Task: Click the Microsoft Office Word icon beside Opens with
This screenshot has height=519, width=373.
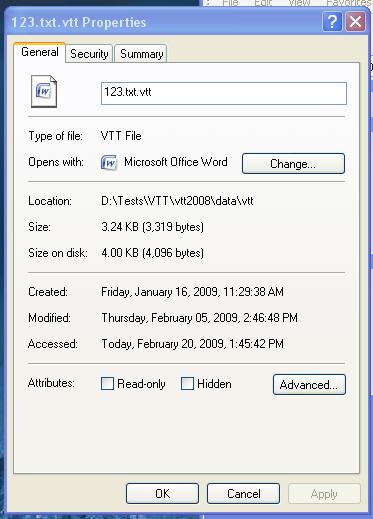Action: (x=109, y=163)
